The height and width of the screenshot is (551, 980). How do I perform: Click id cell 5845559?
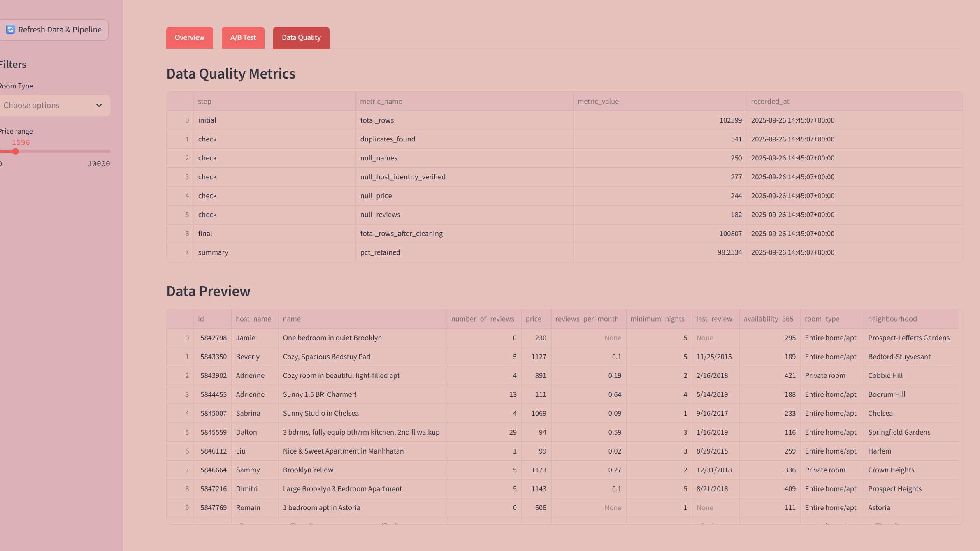pos(212,432)
